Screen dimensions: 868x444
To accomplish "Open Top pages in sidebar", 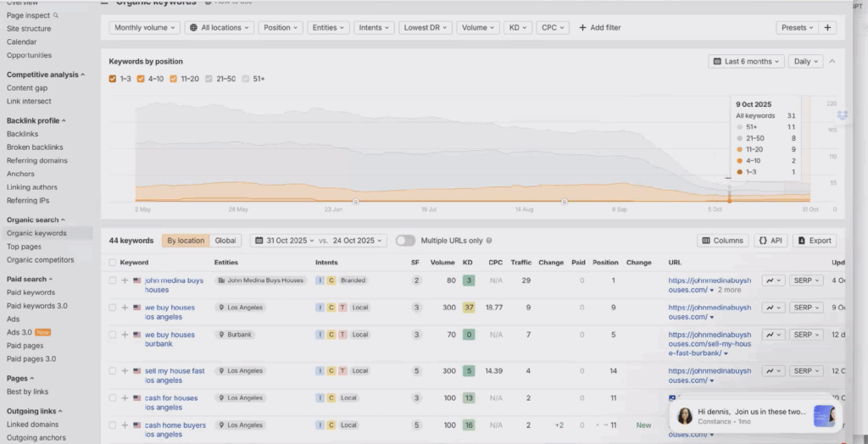I will click(x=24, y=247).
